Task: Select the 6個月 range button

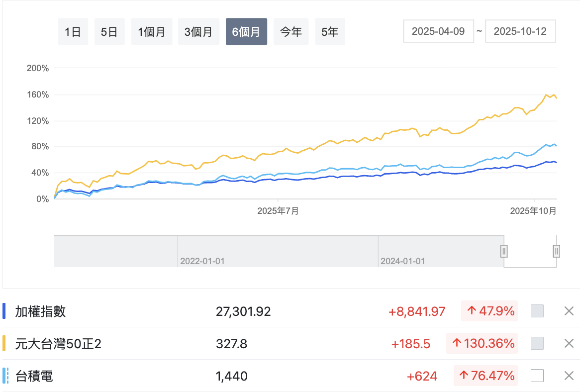Action: [246, 32]
